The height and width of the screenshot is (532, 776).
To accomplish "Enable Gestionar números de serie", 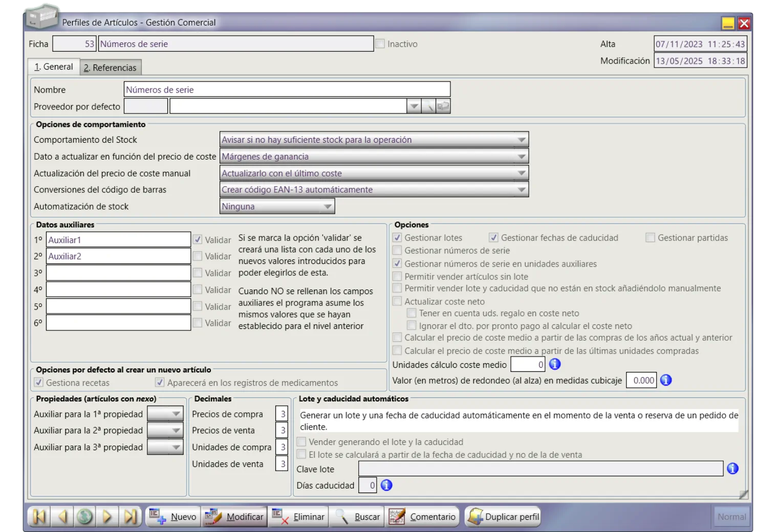I will point(397,250).
